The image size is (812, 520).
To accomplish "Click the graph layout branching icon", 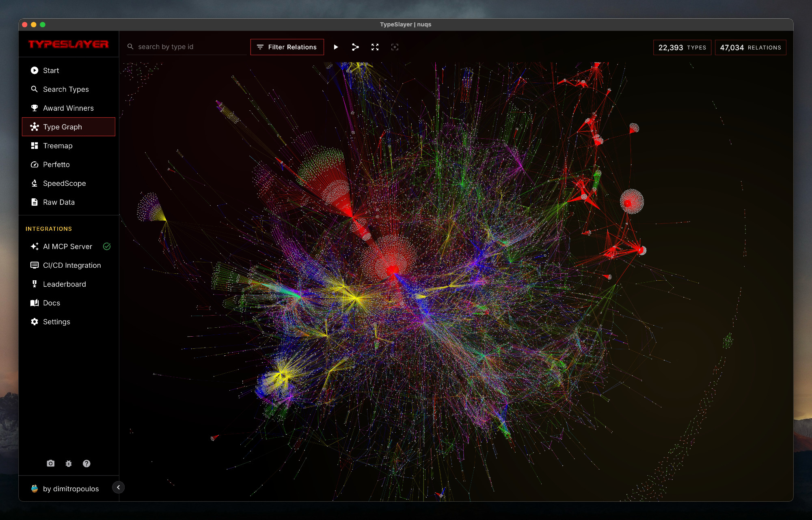I will pos(355,47).
